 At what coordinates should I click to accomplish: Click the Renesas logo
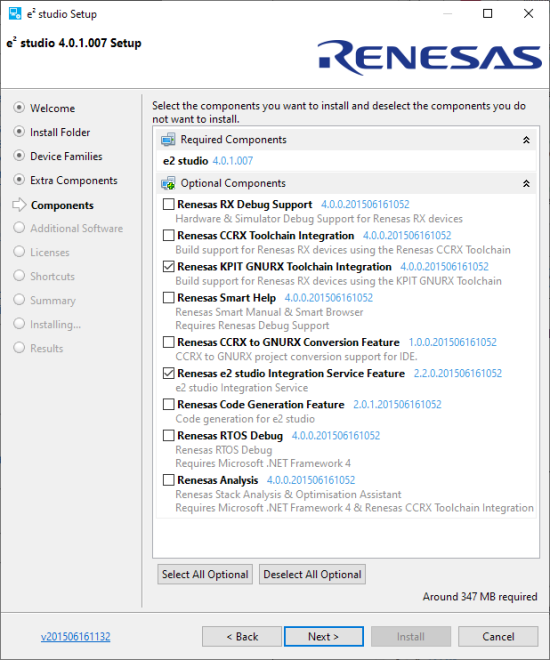(430, 57)
